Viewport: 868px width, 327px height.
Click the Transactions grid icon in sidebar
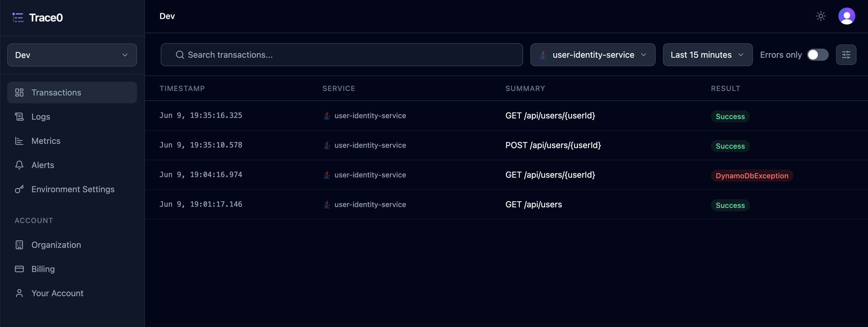point(19,92)
